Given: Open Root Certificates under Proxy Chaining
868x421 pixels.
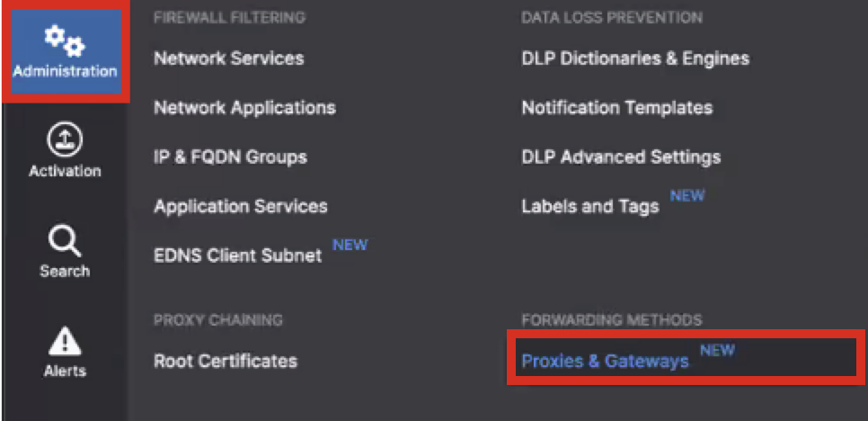Looking at the screenshot, I should coord(225,362).
